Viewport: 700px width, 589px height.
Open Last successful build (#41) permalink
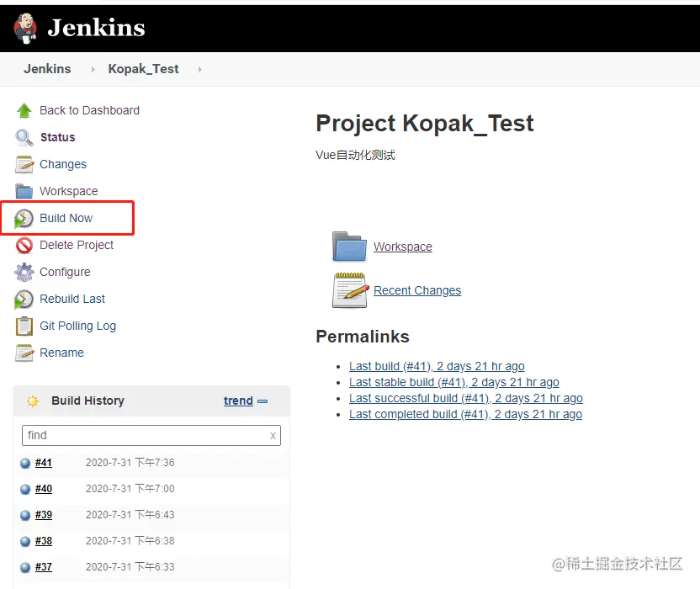(x=465, y=398)
